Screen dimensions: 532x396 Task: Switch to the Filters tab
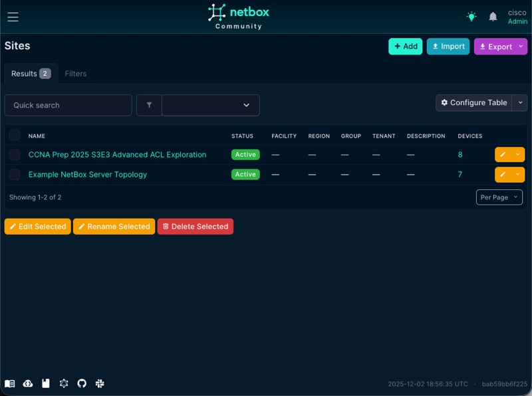(75, 73)
